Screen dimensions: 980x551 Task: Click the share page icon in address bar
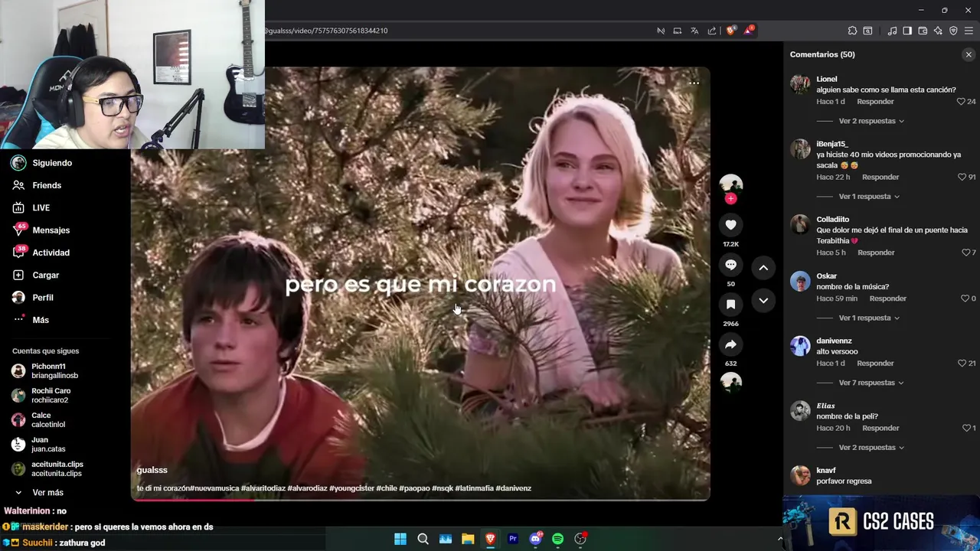pos(712,31)
